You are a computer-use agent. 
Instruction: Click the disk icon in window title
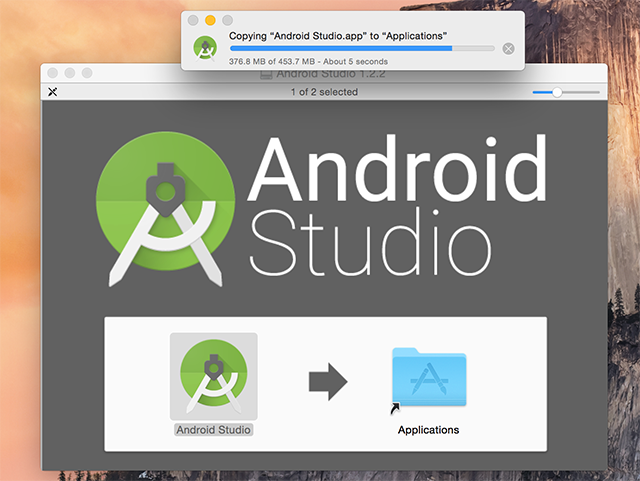(266, 74)
